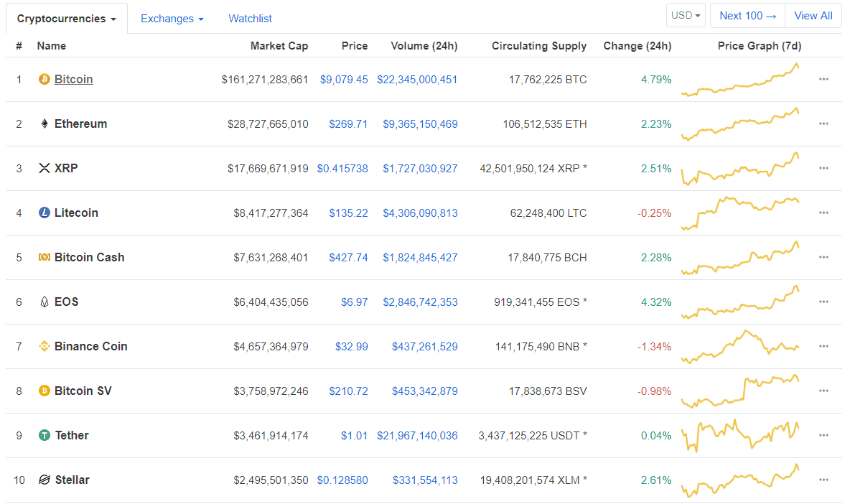Click the Litecoin logo icon
The image size is (850, 504).
(44, 213)
